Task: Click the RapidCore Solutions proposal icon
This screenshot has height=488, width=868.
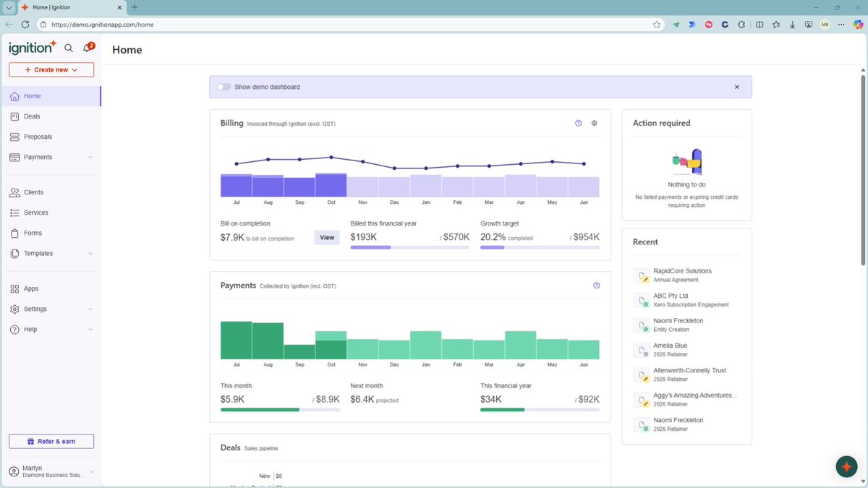Action: 642,275
